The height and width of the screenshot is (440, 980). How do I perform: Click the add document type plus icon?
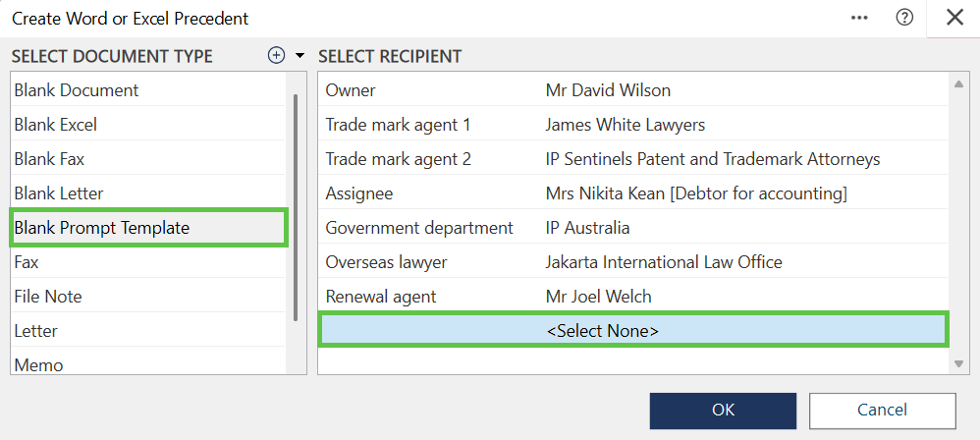(x=276, y=56)
